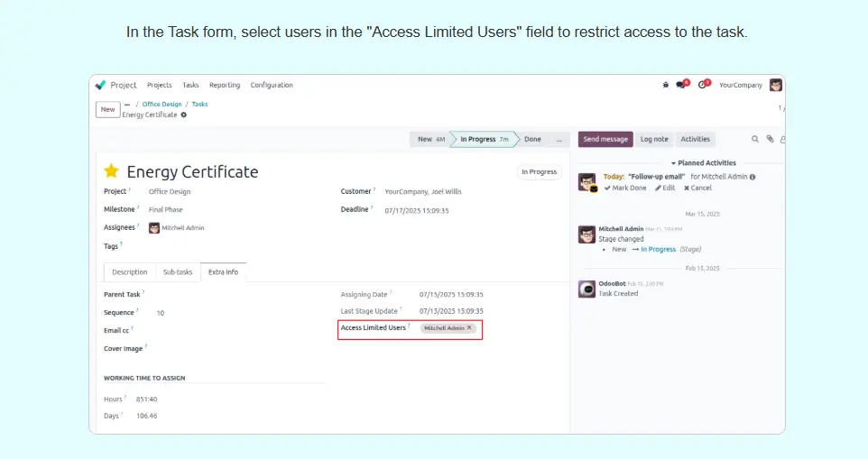Image resolution: width=868 pixels, height=459 pixels.
Task: Open the debug bug icon in top bar
Action: (x=666, y=85)
